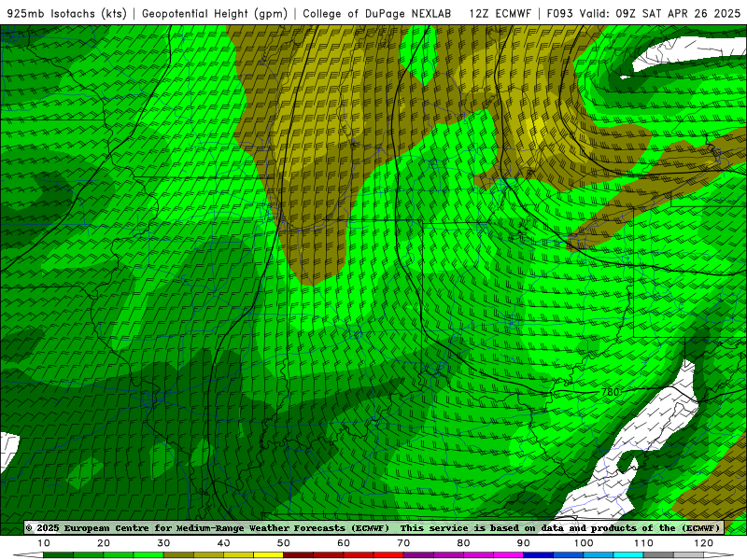Click the dark red swatch starting at 50 kts

[x=298, y=555]
